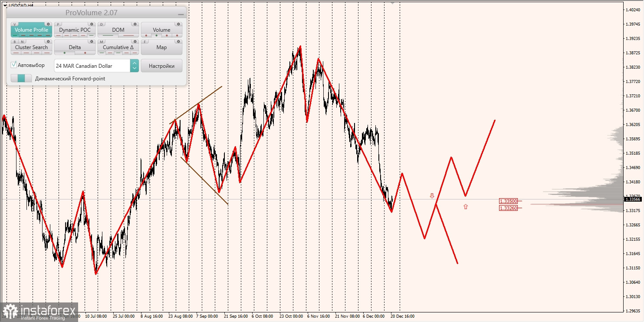Click F hotkey tag on Map

pyautogui.click(x=145, y=42)
